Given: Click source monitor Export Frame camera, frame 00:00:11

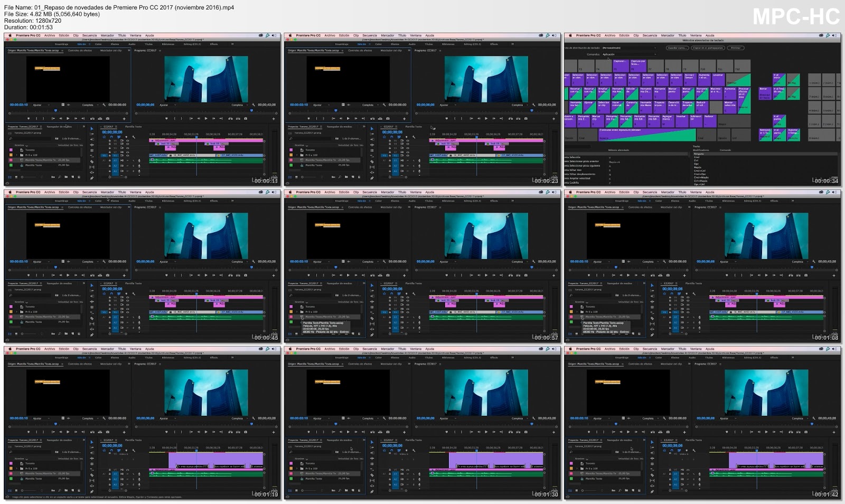Looking at the screenshot, I should (108, 118).
